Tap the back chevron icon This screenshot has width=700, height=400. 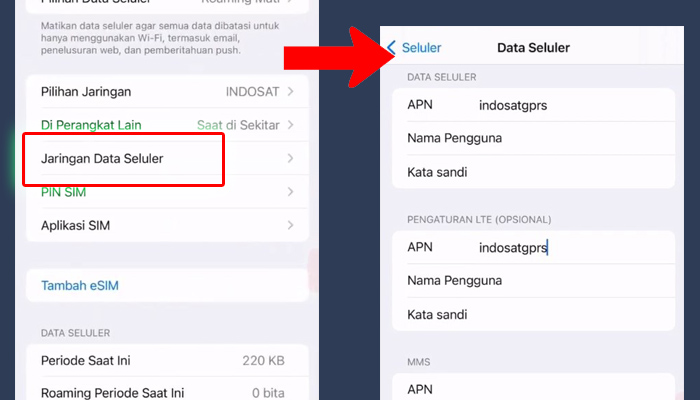[392, 48]
